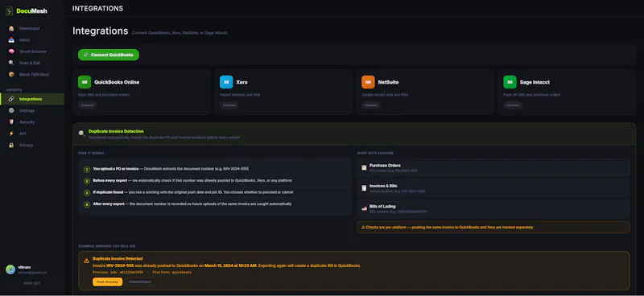Viewport: 644px width, 296px height.
Task: Click the green Sage Intacct SG logo
Action: [510, 82]
